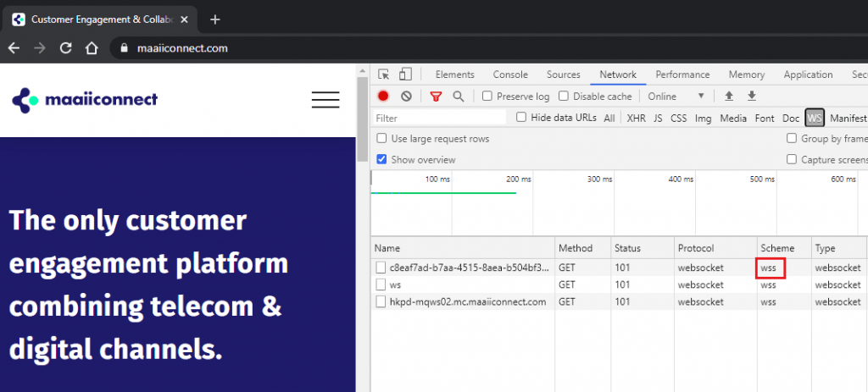The height and width of the screenshot is (392, 868).
Task: Click the 200 ms overview timeline marker
Action: [x=518, y=179]
